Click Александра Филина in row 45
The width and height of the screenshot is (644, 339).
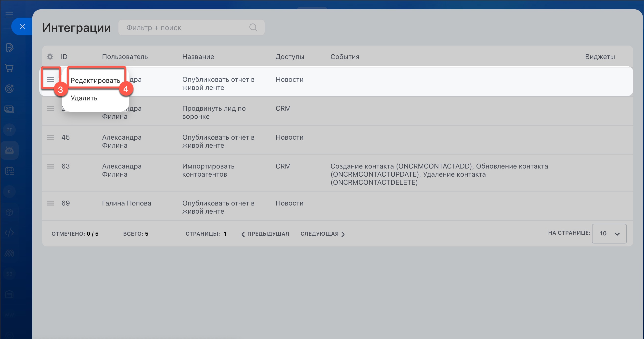pyautogui.click(x=122, y=141)
